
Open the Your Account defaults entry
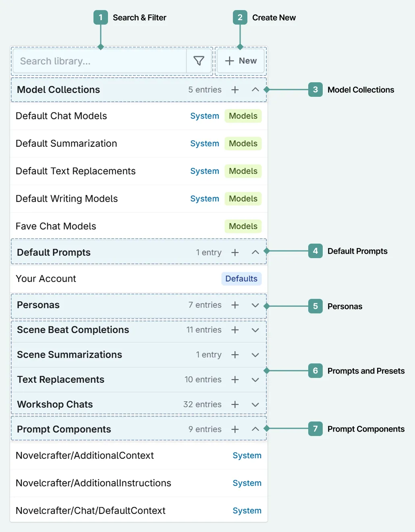(x=46, y=279)
